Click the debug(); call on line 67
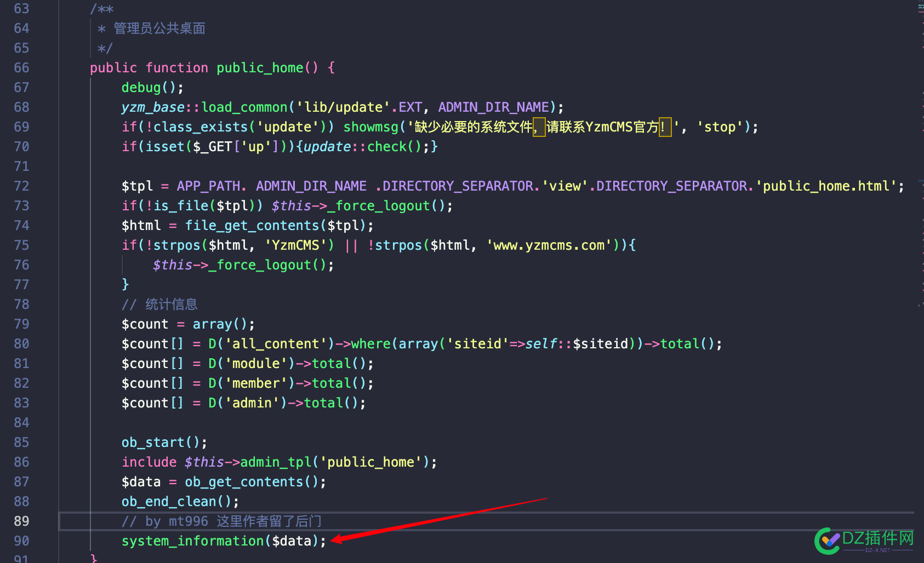 [x=153, y=88]
